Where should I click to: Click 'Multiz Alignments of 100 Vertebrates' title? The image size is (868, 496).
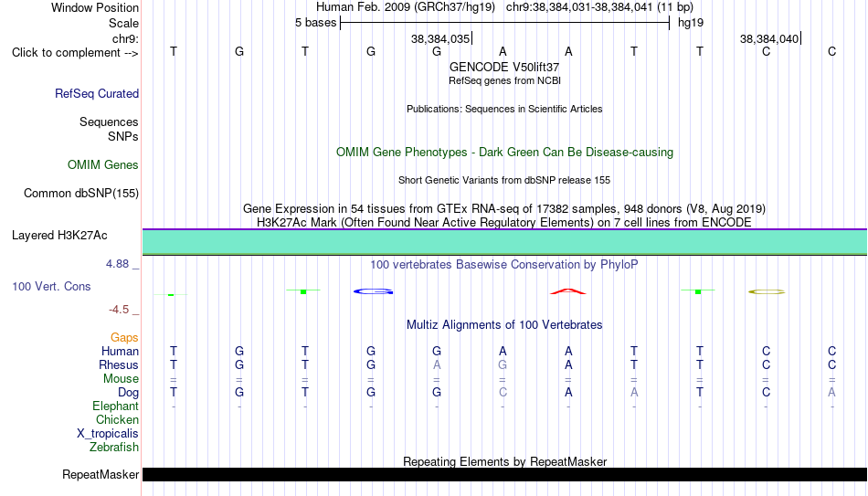tap(504, 325)
